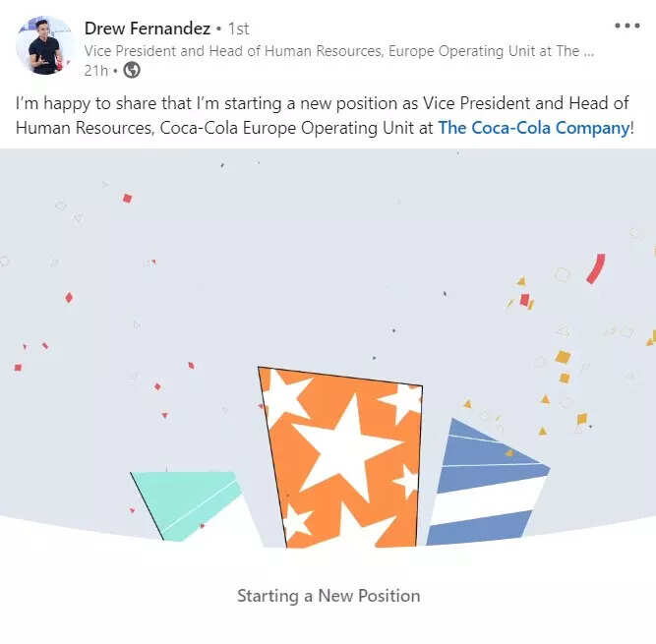Click the truncated ellipsis ending the headline
656x644 pixels.
tap(588, 50)
